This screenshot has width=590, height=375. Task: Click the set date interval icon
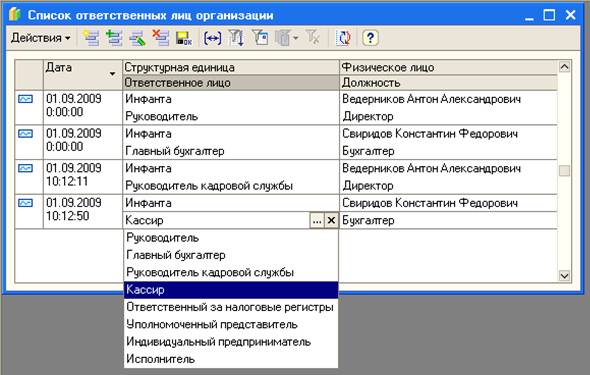[x=213, y=38]
